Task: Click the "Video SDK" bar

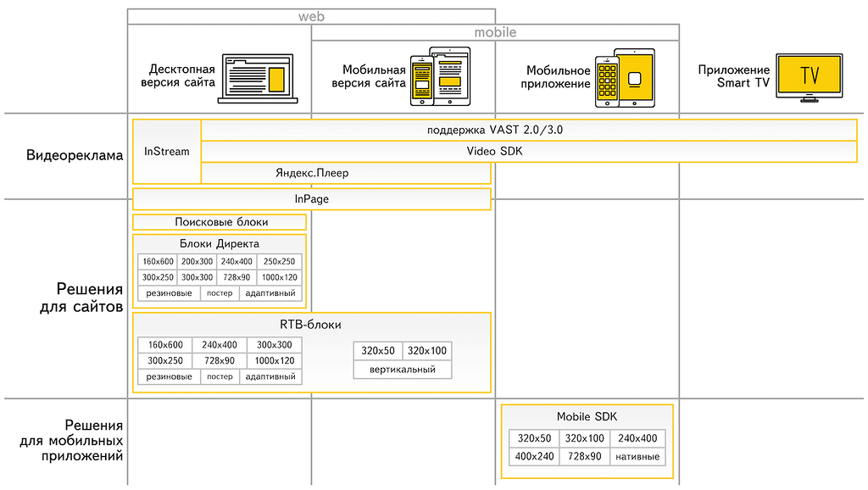Action: 529,152
